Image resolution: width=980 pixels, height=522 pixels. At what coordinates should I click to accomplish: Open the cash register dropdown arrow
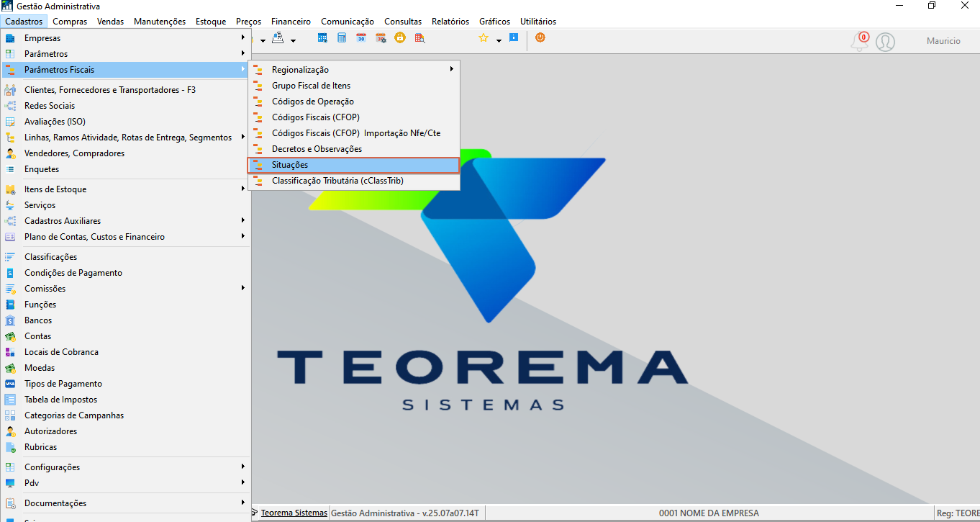click(x=293, y=40)
